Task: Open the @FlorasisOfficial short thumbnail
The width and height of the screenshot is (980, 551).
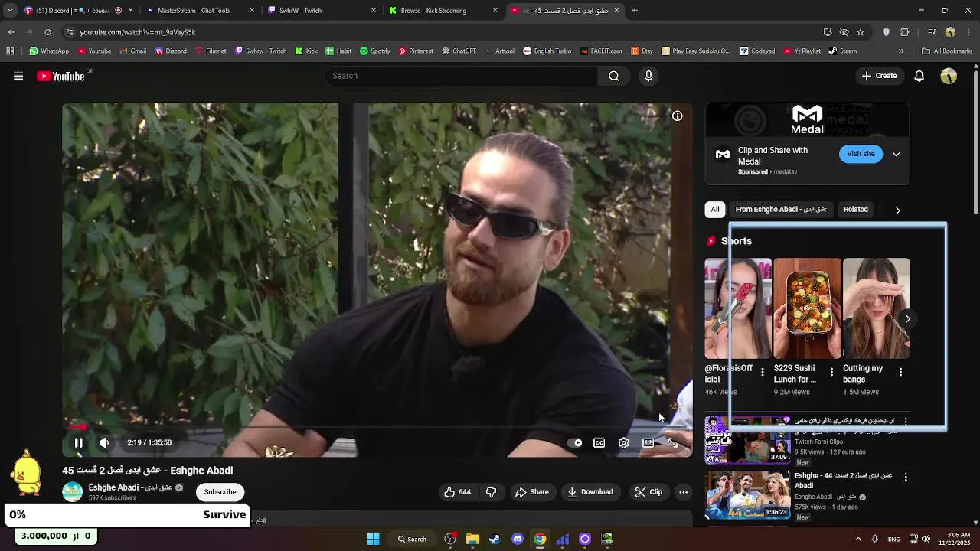Action: coord(738,308)
